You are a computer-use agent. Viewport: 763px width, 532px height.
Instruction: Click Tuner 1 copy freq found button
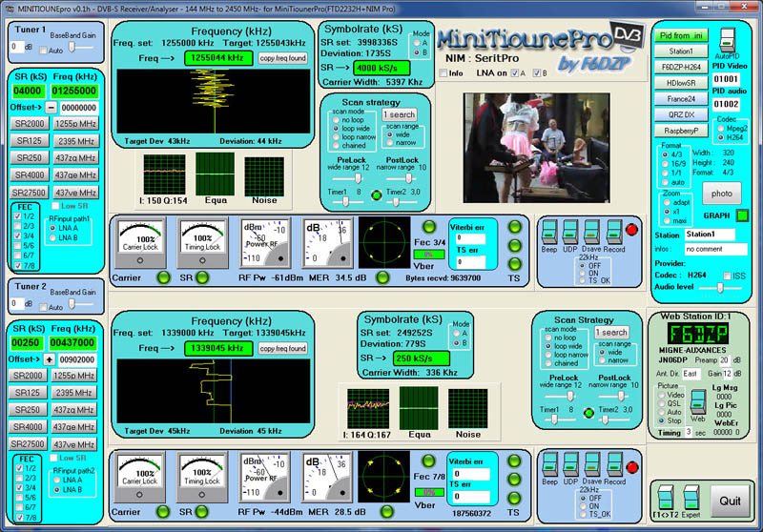tap(282, 58)
